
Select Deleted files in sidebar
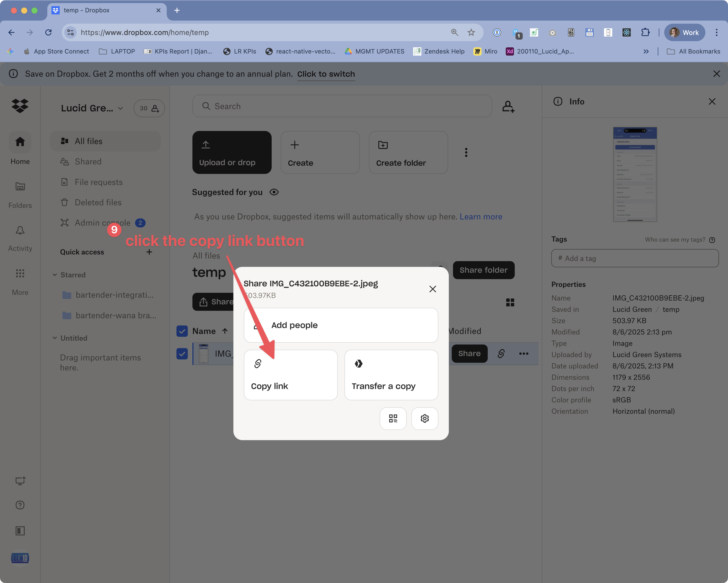[97, 202]
